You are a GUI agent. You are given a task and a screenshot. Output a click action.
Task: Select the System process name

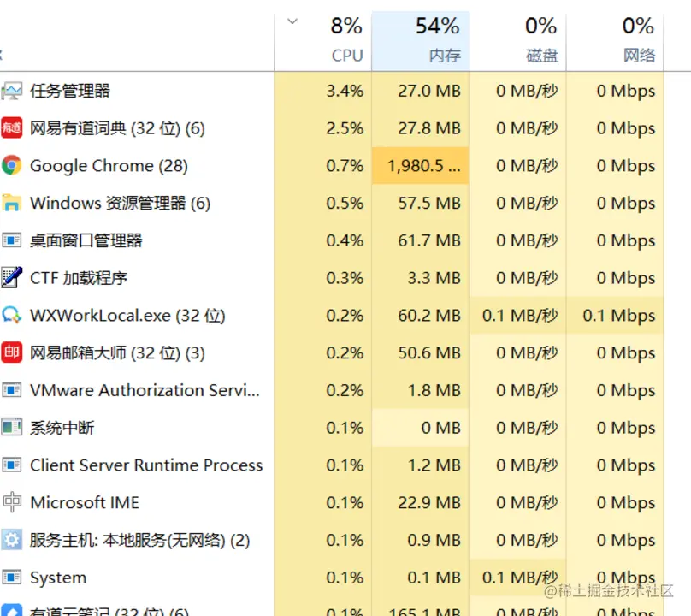58,578
